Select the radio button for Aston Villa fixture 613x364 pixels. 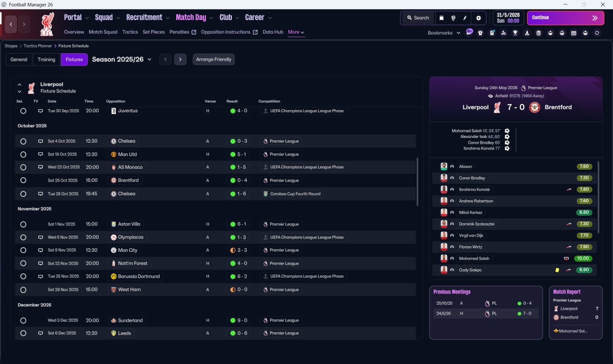(23, 224)
